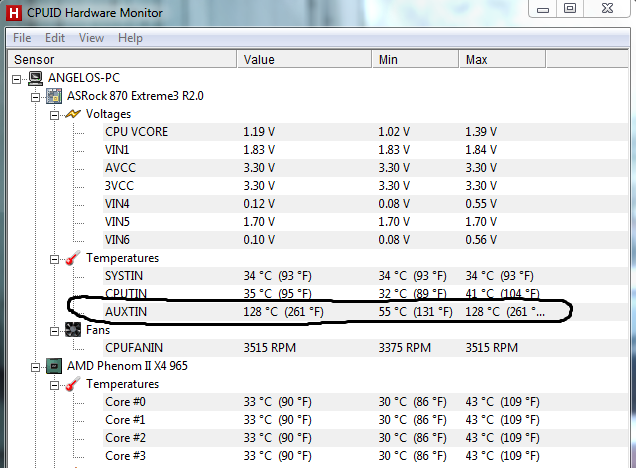Image resolution: width=636 pixels, height=468 pixels.
Task: Select the Core #1 row
Action: pyautogui.click(x=365, y=420)
